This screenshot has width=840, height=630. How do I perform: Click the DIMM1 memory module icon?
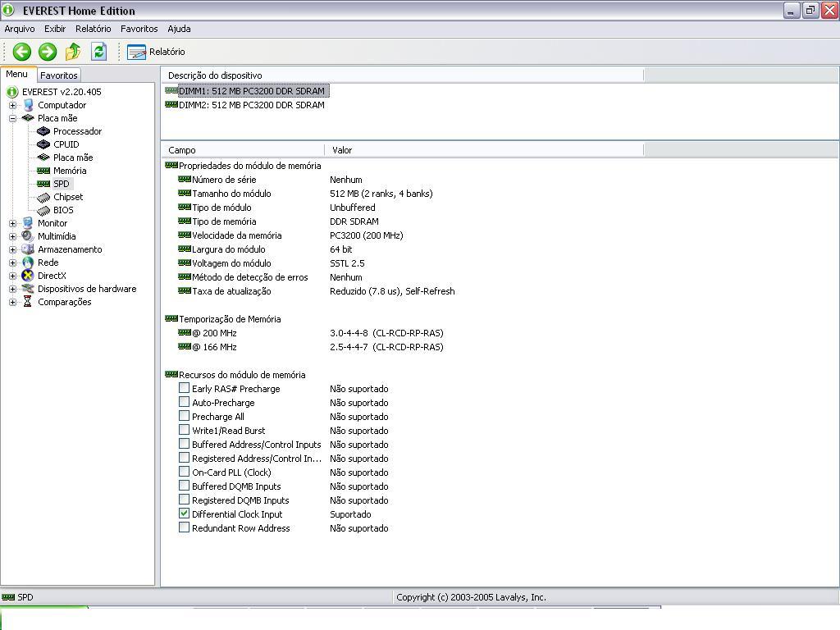[171, 90]
